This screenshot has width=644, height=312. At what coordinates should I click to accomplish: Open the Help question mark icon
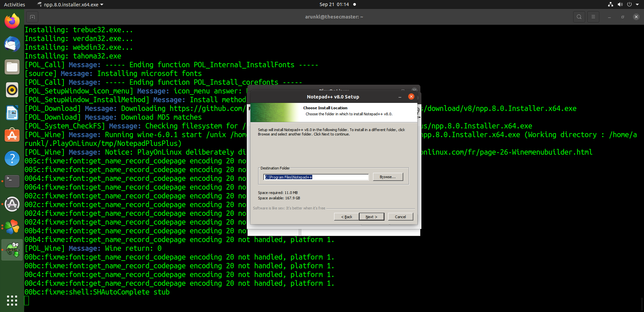(x=12, y=158)
